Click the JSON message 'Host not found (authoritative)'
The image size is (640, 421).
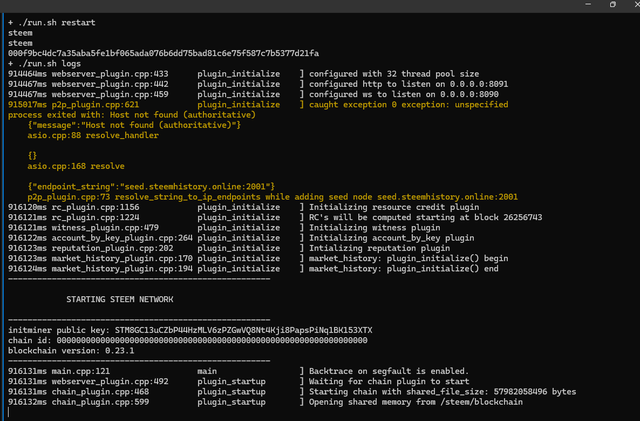tap(134, 125)
